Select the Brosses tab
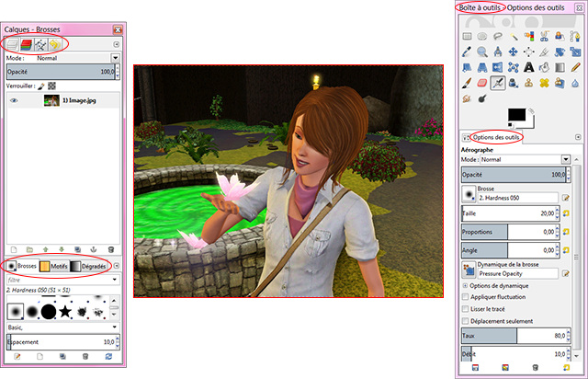The width and height of the screenshot is (588, 379). (22, 266)
